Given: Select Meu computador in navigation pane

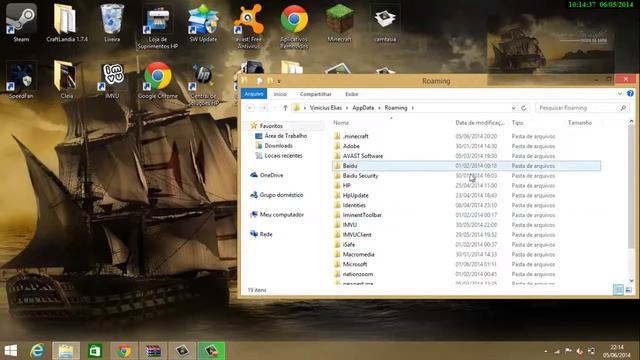Looking at the screenshot, I should click(282, 215).
